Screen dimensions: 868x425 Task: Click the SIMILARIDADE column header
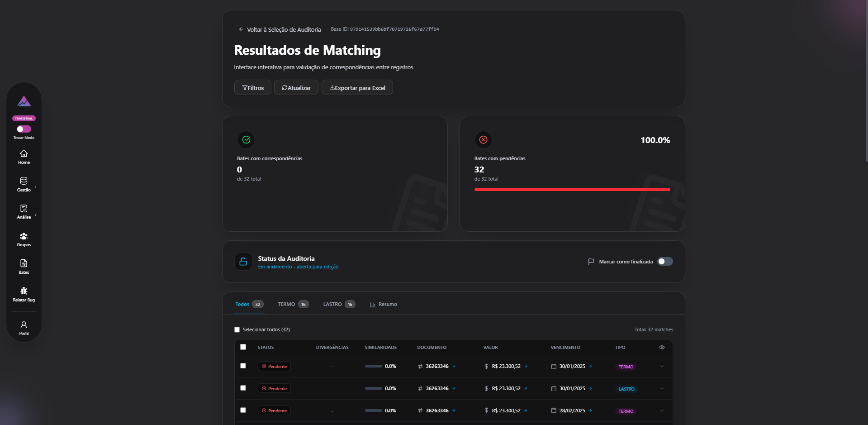click(x=381, y=348)
